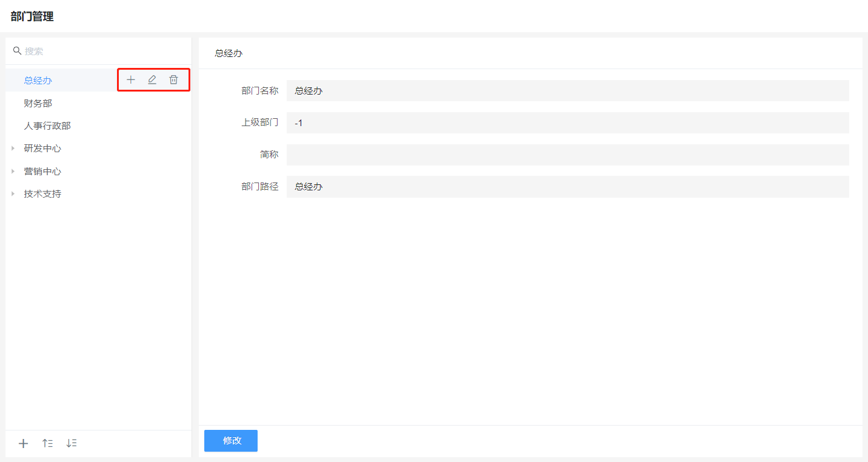Image resolution: width=868 pixels, height=462 pixels.
Task: Click the ascending sort icon at bottom
Action: tap(47, 443)
